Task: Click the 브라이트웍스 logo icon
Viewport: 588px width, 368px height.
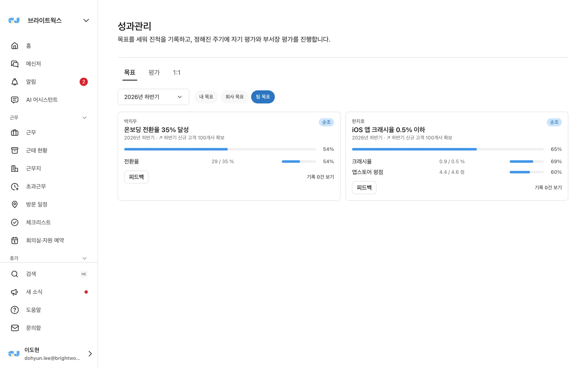Action: coord(14,20)
